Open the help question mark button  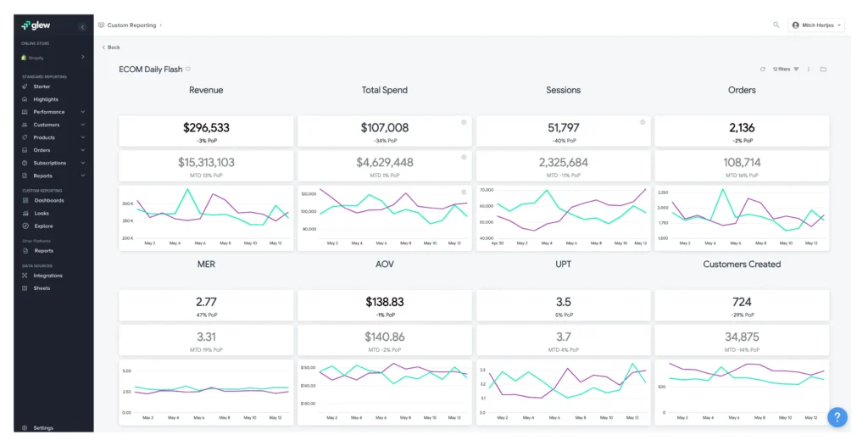click(837, 417)
